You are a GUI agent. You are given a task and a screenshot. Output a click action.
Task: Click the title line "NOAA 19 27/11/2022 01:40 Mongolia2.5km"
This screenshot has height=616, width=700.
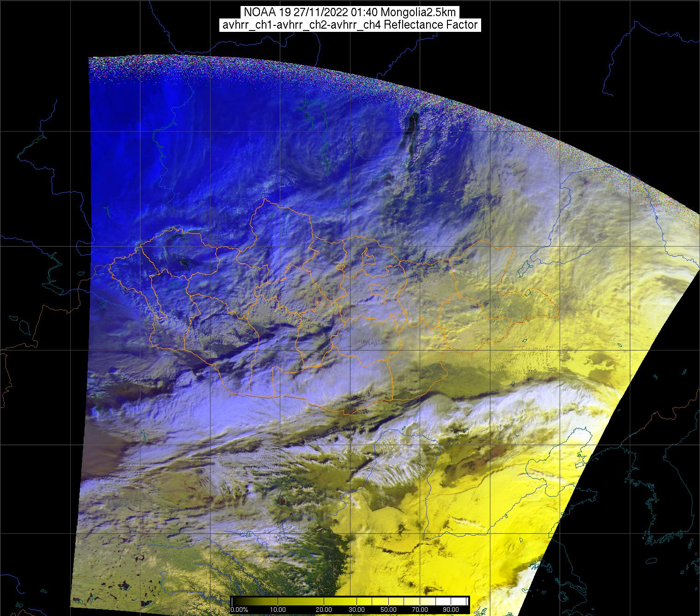coord(350,12)
